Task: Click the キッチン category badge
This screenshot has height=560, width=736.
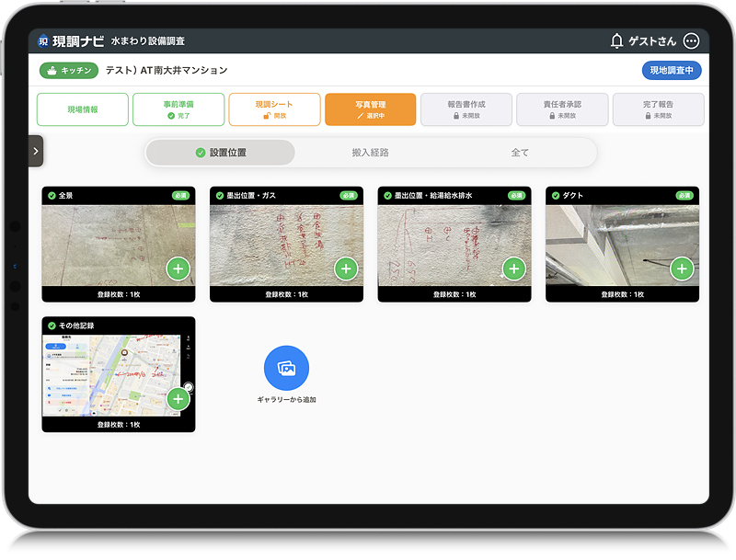Action: coord(69,71)
